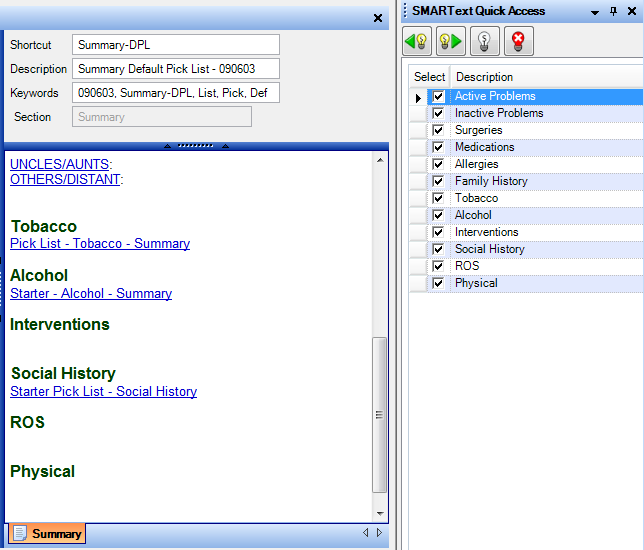Collapse header using right splitter arrow

(225, 146)
